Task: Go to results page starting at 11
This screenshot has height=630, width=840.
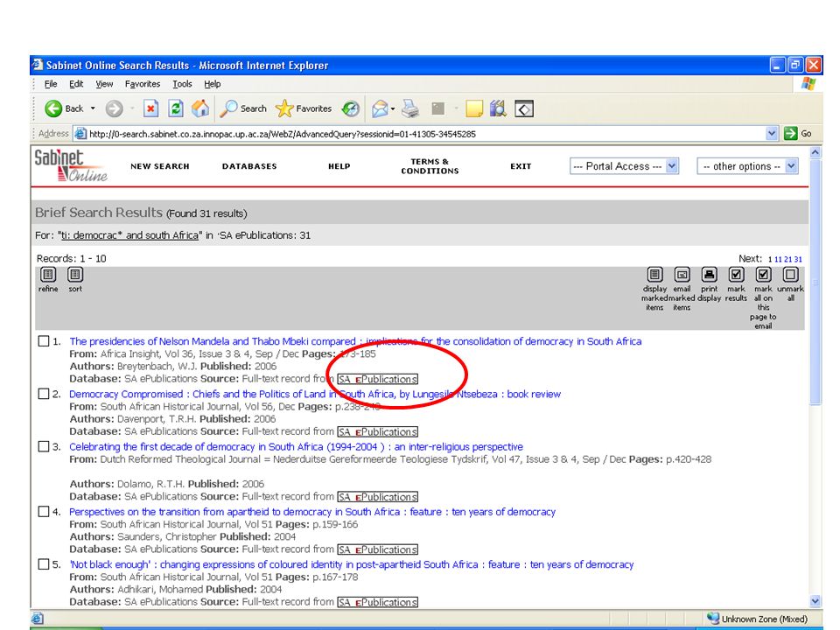Action: click(x=778, y=259)
